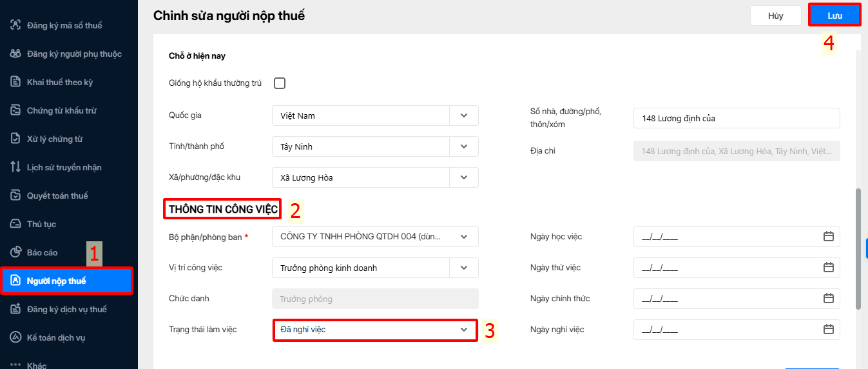Select Xử lý chứng từ in sidebar
Image resolution: width=868 pixels, height=369 pixels.
(55, 139)
